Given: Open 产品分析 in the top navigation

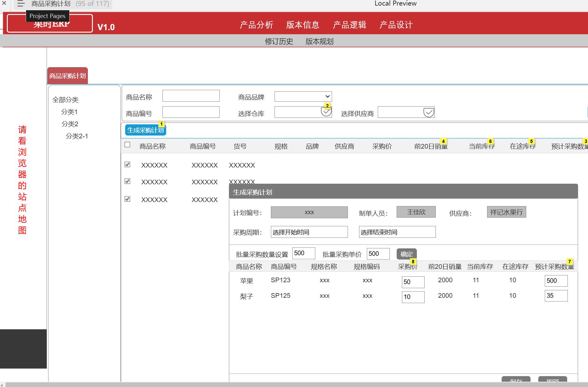Looking at the screenshot, I should 256,25.
